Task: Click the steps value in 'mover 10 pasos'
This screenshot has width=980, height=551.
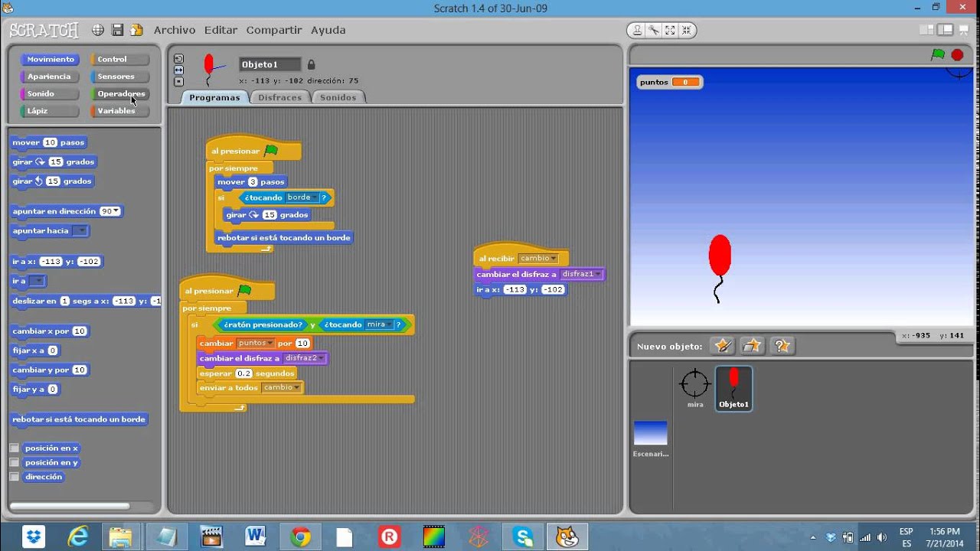Action: [50, 142]
